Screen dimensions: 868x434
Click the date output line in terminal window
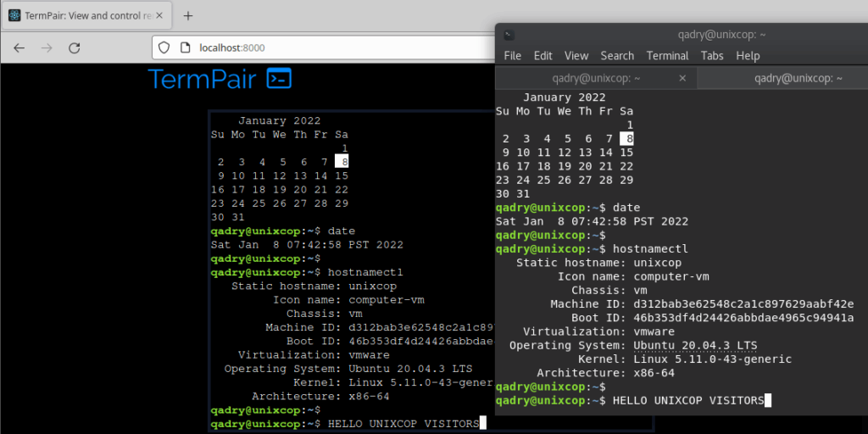pyautogui.click(x=593, y=221)
